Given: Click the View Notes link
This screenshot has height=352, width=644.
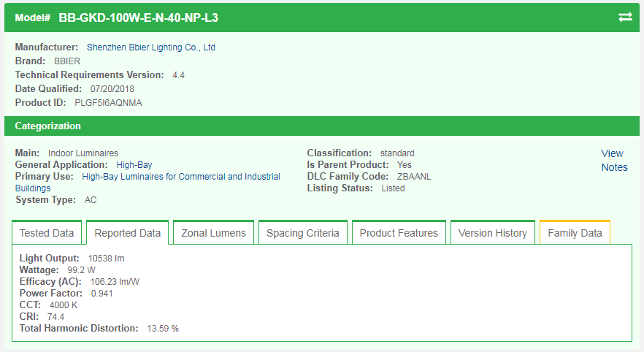Looking at the screenshot, I should click(615, 160).
